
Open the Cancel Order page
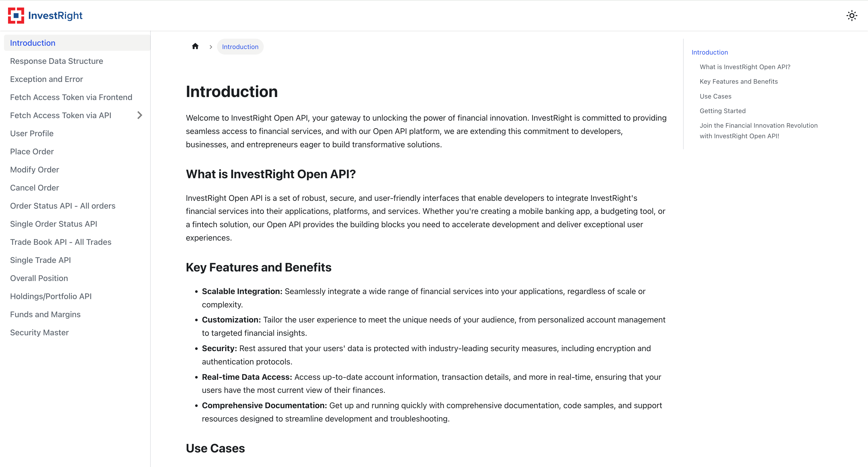[34, 188]
